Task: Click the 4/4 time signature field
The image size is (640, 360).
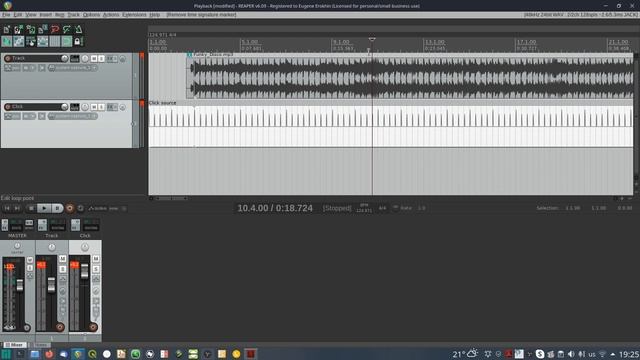Action: pos(382,208)
